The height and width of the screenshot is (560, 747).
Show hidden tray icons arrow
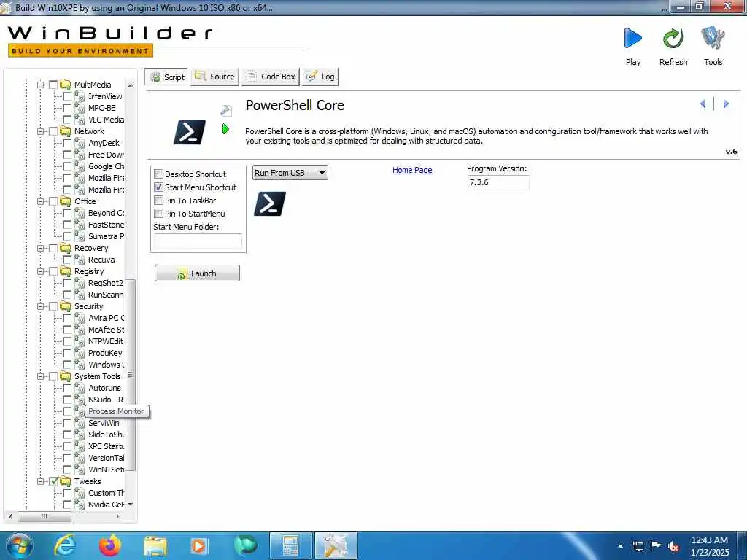tap(620, 547)
